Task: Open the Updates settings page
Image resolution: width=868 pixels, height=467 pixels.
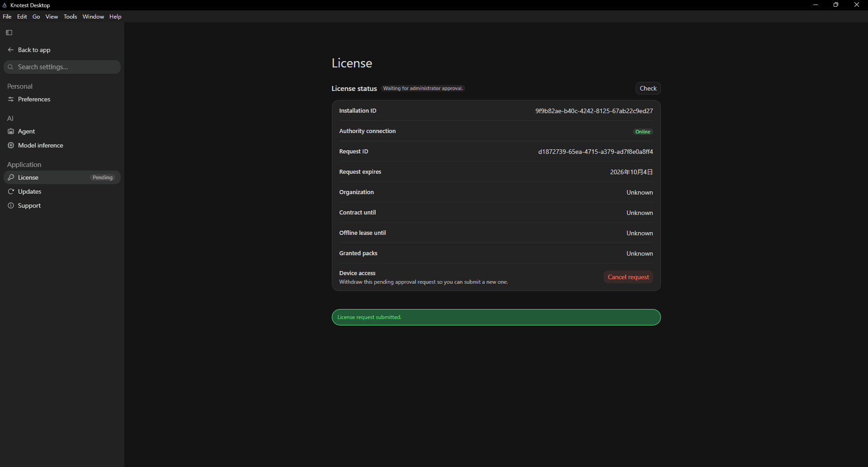Action: [x=62, y=191]
